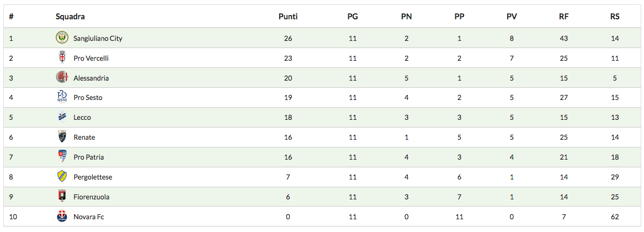Click the Pro Vercelli team crest
Screen dimensions: 644x232
pos(62,58)
